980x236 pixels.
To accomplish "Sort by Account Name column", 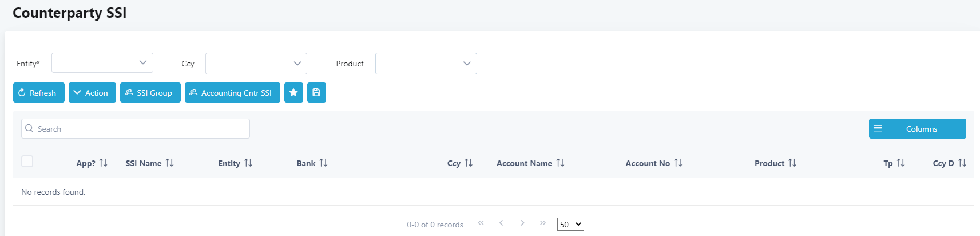I will pos(560,163).
